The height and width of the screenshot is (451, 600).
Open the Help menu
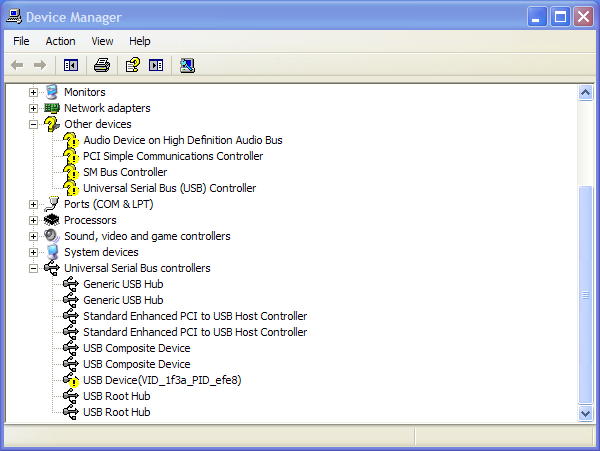140,41
